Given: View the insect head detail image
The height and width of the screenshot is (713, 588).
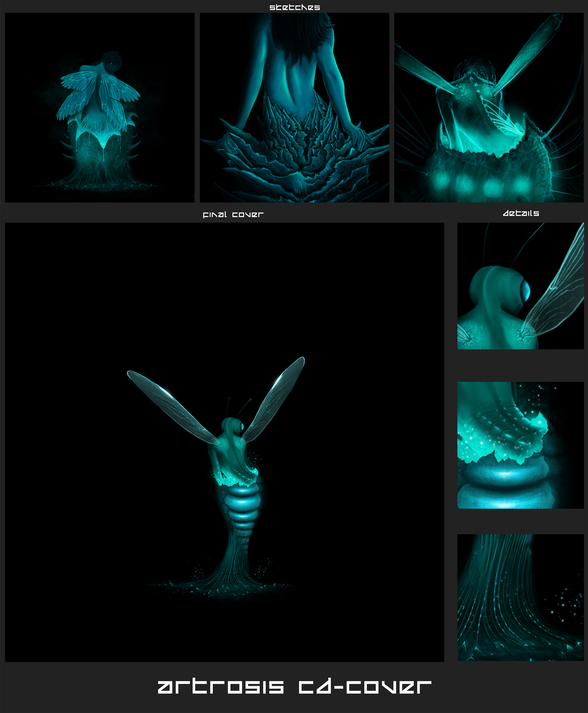Looking at the screenshot, I should click(521, 286).
